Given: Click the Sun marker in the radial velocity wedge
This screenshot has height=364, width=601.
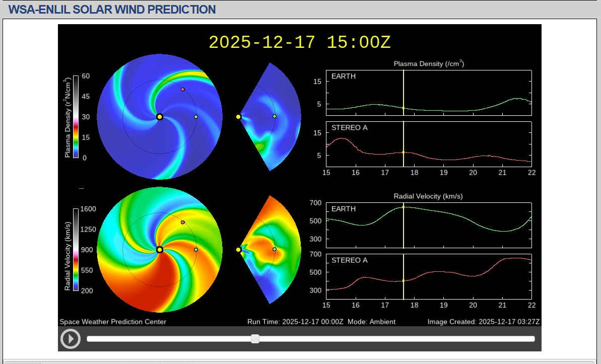Looking at the screenshot, I should [238, 250].
